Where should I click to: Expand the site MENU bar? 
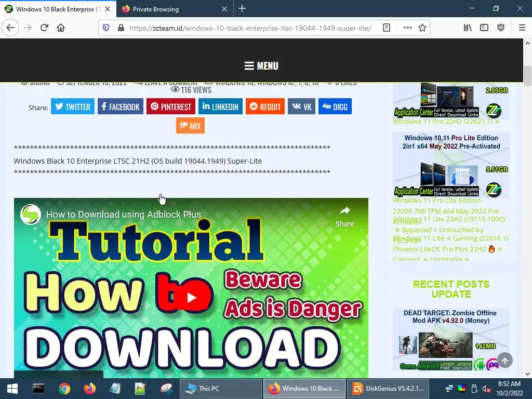(261, 66)
